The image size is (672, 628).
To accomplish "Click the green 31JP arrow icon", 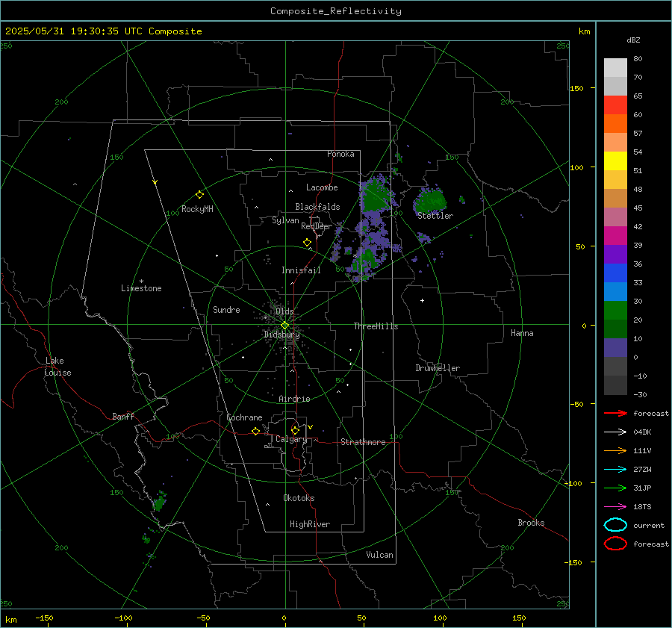I will point(615,488).
